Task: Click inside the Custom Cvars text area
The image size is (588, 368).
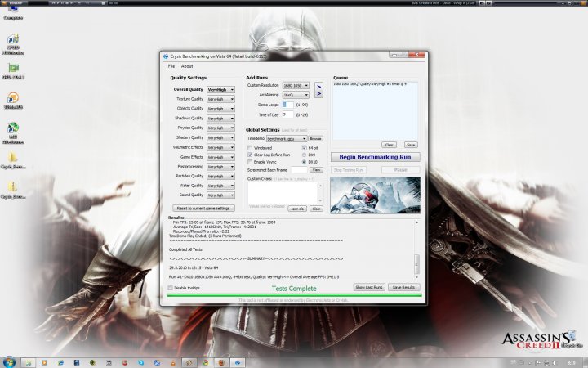Action: (x=283, y=193)
